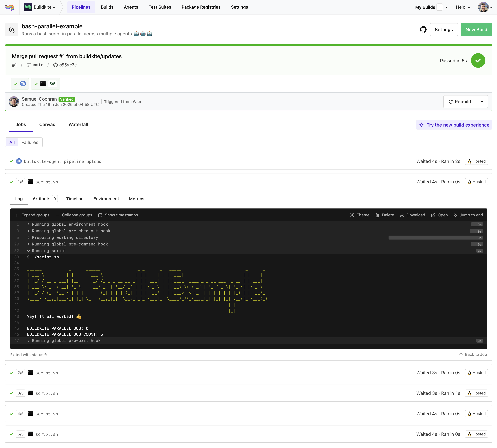Open log in new window

(x=439, y=215)
